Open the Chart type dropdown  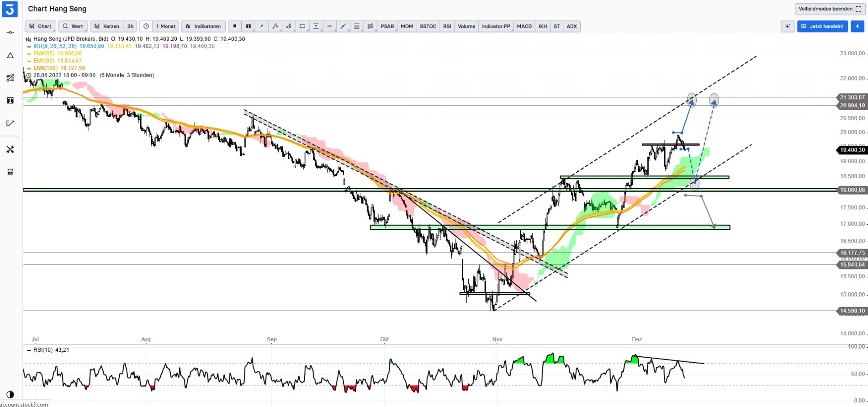click(41, 26)
